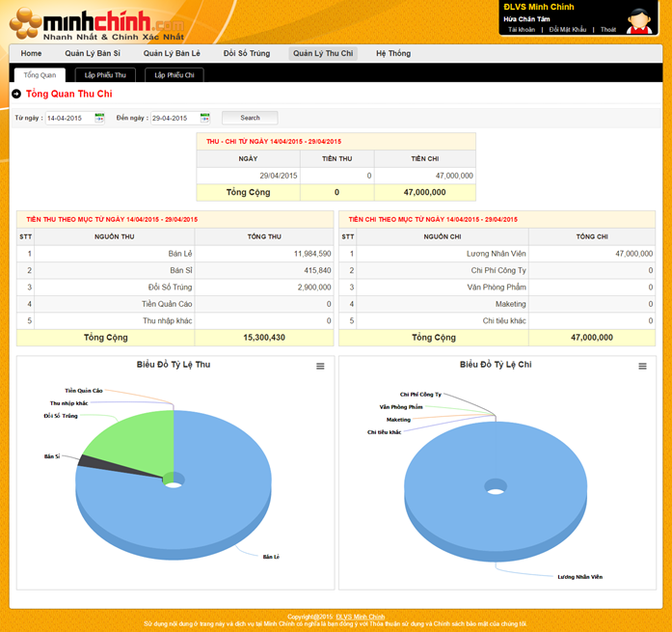Screen dimensions: 672x632
Task: Open the Đổi Mật Khẩu link
Action: (x=568, y=30)
